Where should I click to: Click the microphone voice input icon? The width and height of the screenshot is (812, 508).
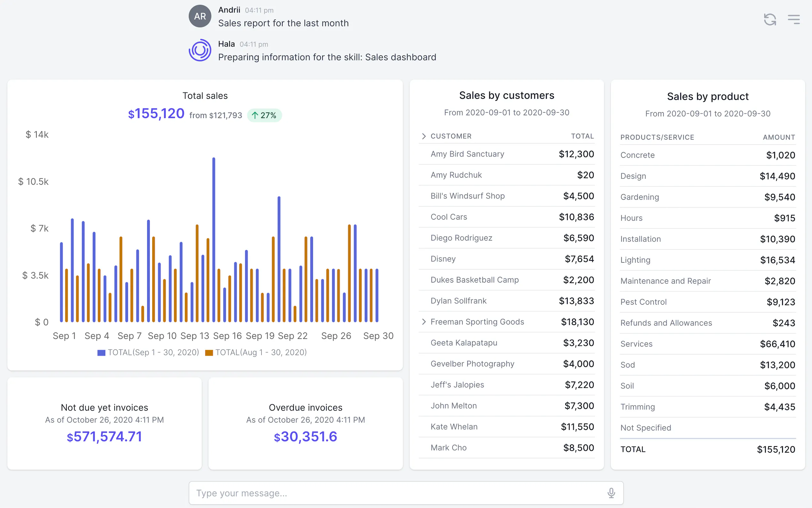tap(611, 493)
